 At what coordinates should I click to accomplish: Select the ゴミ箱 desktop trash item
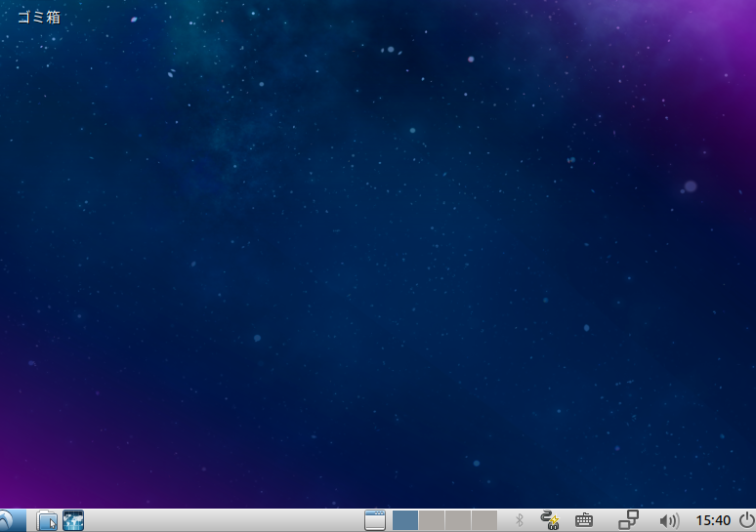[39, 18]
